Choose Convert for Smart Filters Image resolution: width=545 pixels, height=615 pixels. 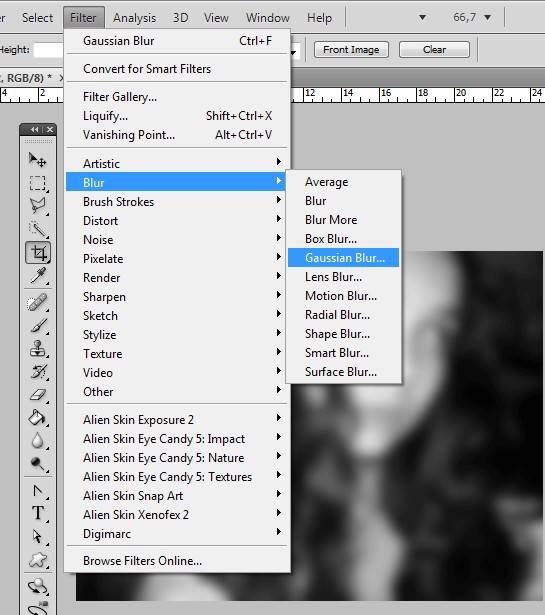(x=177, y=69)
